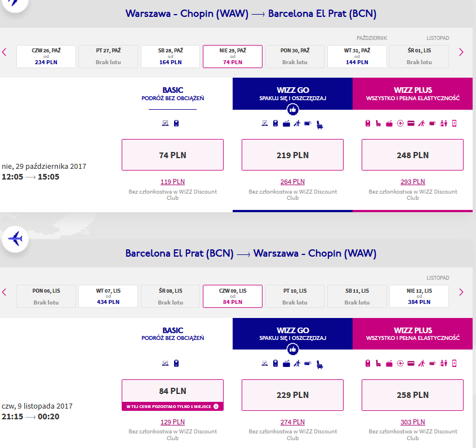Click the thumbs-up icon on outbound WIZZ GO
476x448 pixels.
tap(293, 110)
